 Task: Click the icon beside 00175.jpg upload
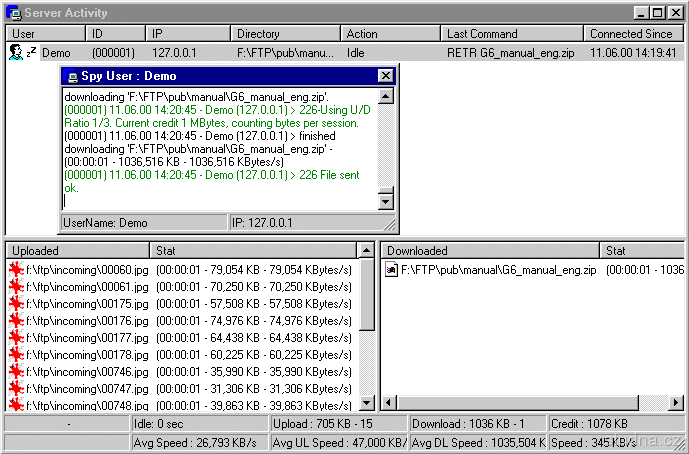coord(16,303)
